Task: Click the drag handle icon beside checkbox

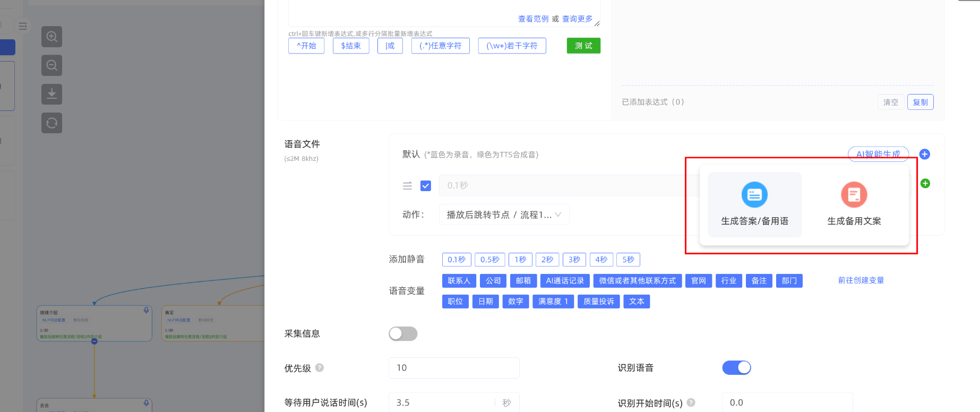Action: (407, 186)
